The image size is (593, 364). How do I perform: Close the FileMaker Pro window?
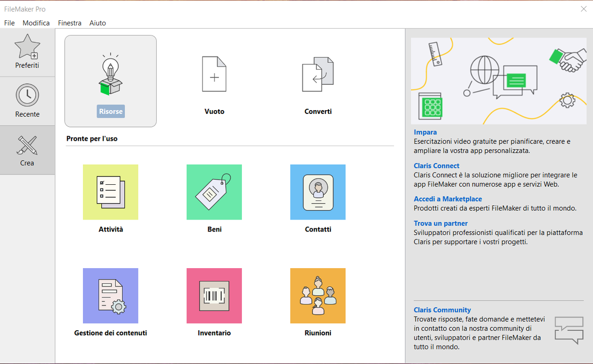coord(584,9)
